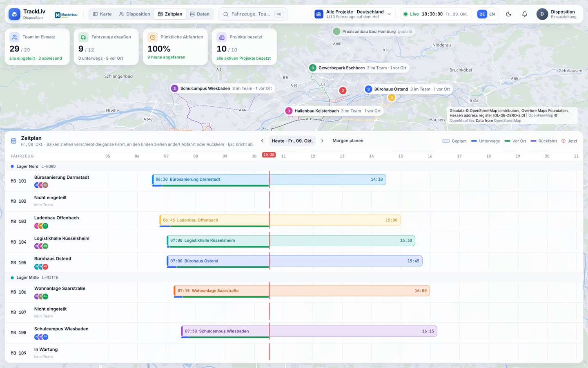Image resolution: width=588 pixels, height=368 pixels.
Task: Toggle the Unterwegs legend filter
Action: 485,141
